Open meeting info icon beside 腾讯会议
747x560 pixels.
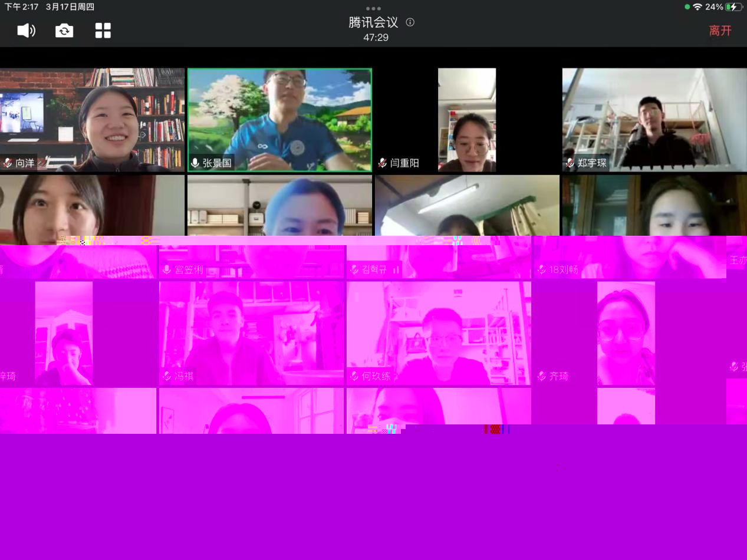point(410,22)
